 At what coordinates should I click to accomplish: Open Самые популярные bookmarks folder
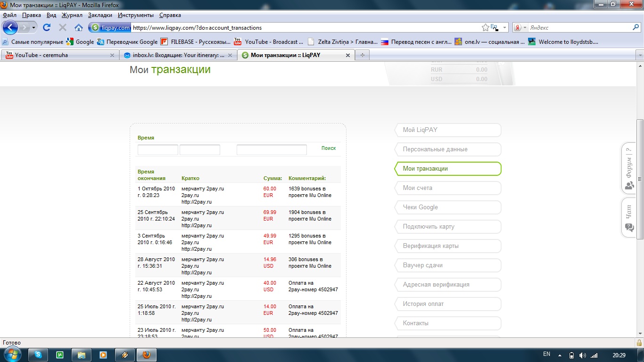pyautogui.click(x=33, y=41)
